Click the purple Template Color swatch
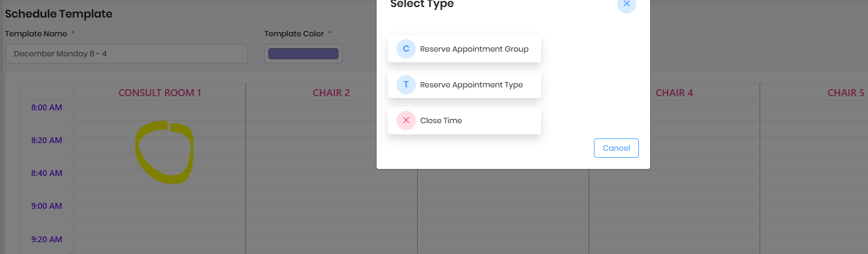 (303, 54)
